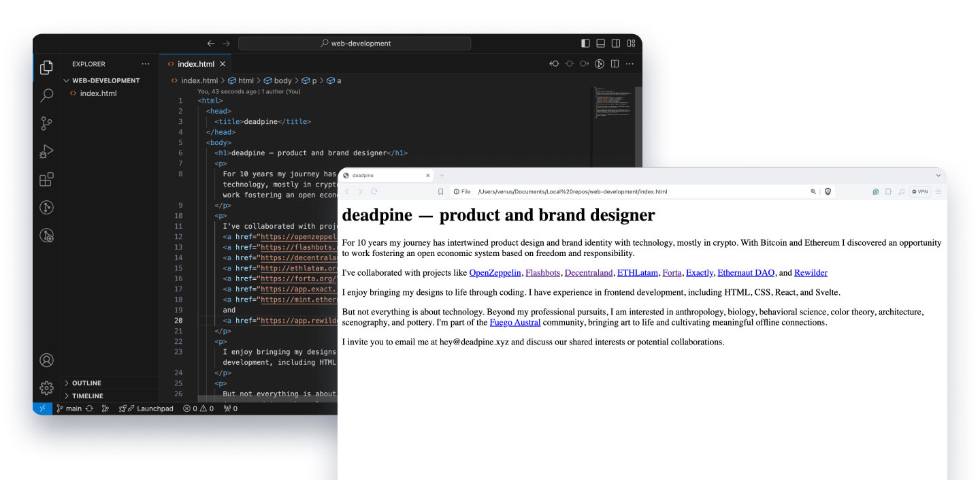Show errors and warnings from status bar
980x480 pixels.
(198, 409)
